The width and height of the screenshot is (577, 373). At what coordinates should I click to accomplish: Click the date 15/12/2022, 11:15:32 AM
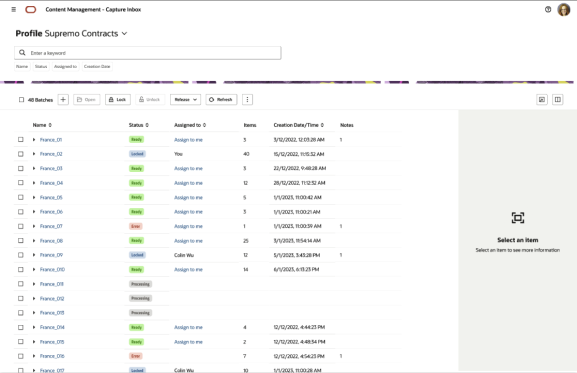point(299,154)
